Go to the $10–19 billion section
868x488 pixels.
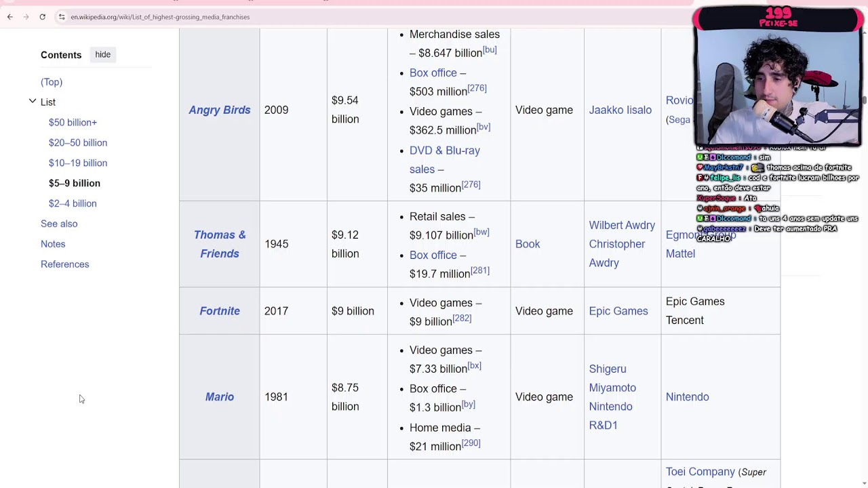tap(78, 163)
